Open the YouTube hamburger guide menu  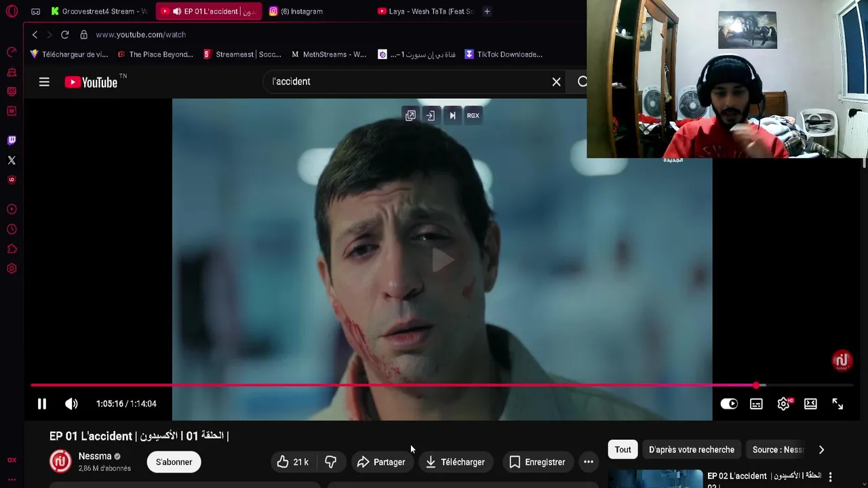click(x=44, y=82)
